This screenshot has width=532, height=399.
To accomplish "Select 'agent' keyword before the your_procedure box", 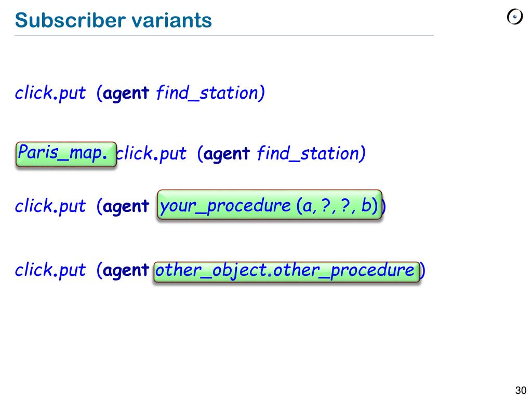I will pos(126,207).
